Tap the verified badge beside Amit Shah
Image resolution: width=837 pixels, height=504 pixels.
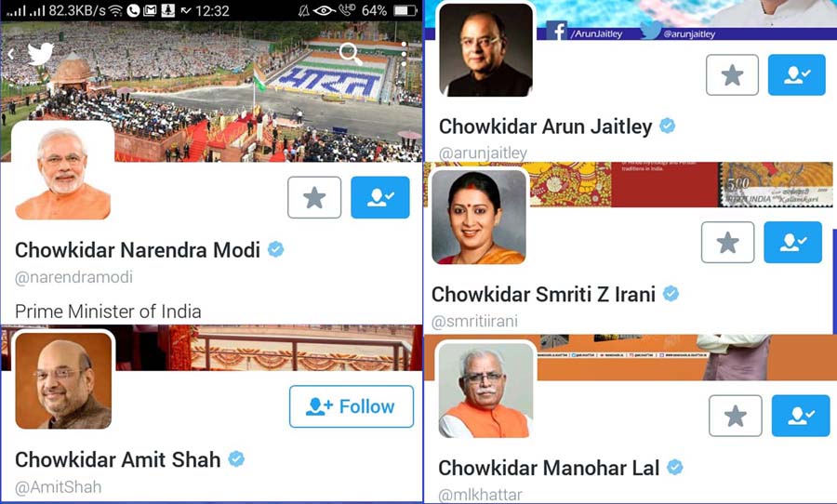coord(236,458)
